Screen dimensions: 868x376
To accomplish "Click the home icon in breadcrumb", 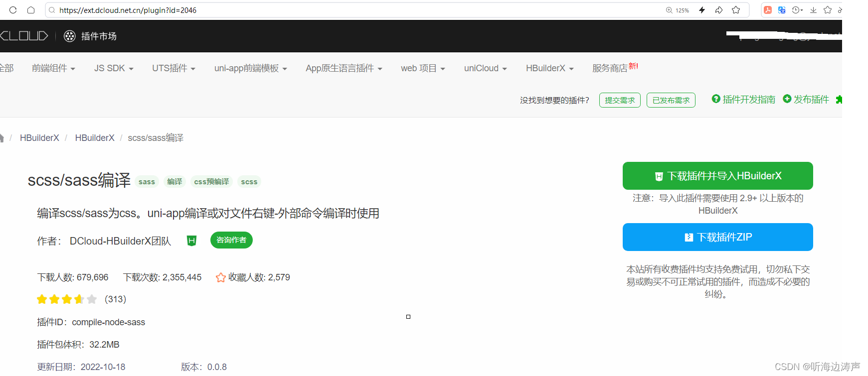I will click(x=1, y=138).
